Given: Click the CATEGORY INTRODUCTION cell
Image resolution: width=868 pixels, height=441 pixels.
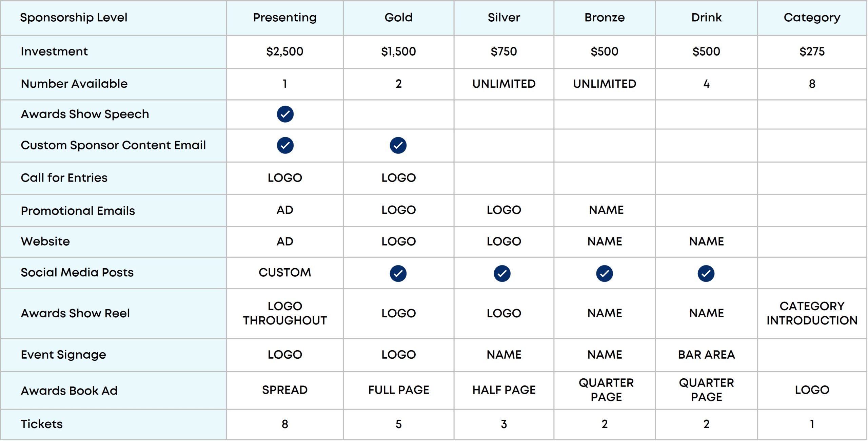Looking at the screenshot, I should click(812, 313).
